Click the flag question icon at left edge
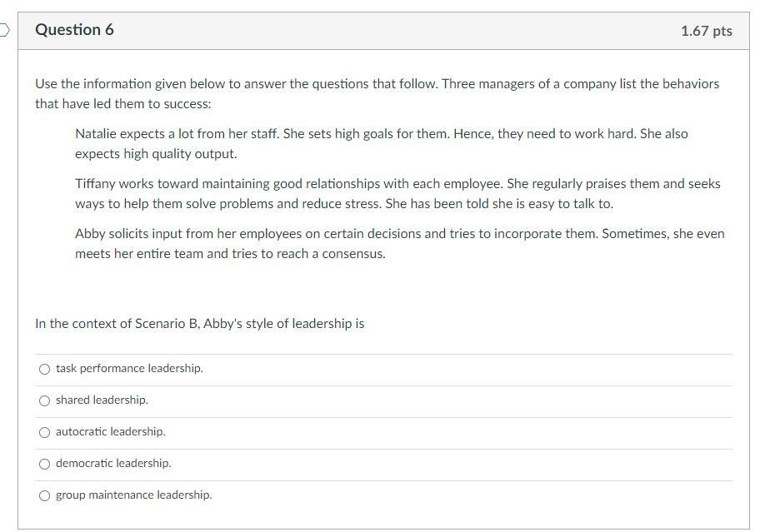760x532 pixels. (x=4, y=31)
